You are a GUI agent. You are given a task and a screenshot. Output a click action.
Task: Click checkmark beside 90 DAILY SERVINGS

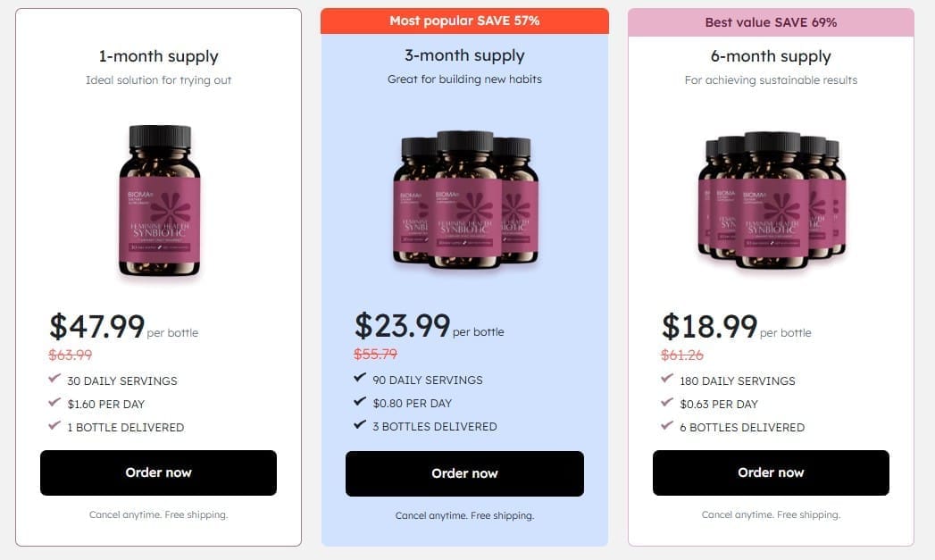pos(360,377)
